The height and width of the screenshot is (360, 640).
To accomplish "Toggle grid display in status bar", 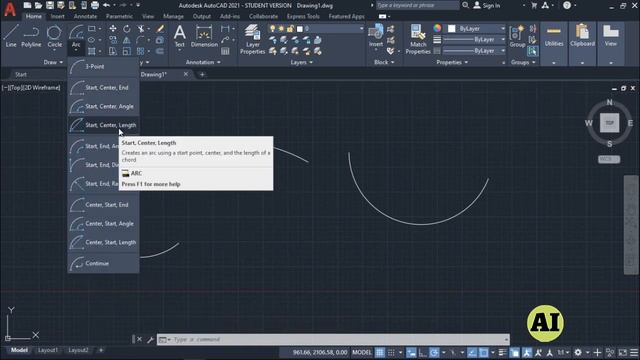I will point(380,352).
